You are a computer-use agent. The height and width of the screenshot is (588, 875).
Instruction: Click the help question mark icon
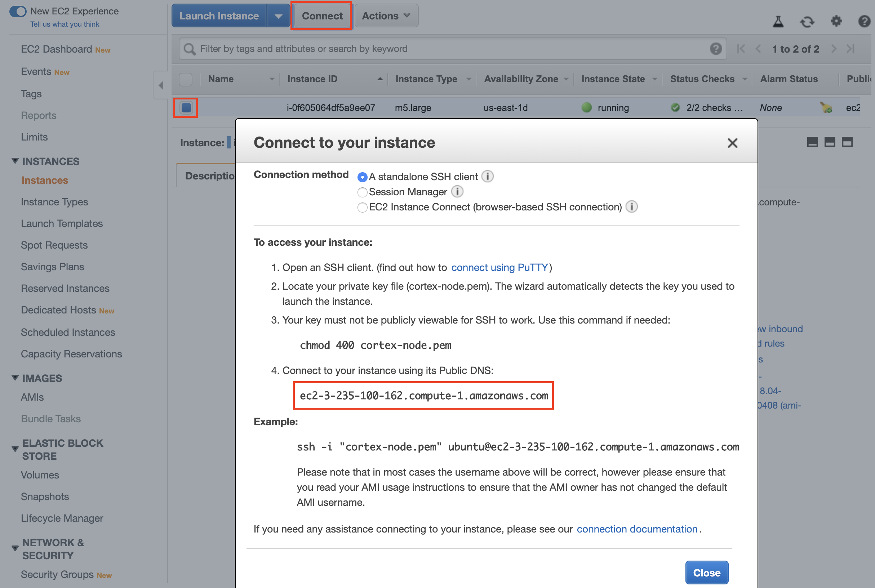click(x=864, y=21)
